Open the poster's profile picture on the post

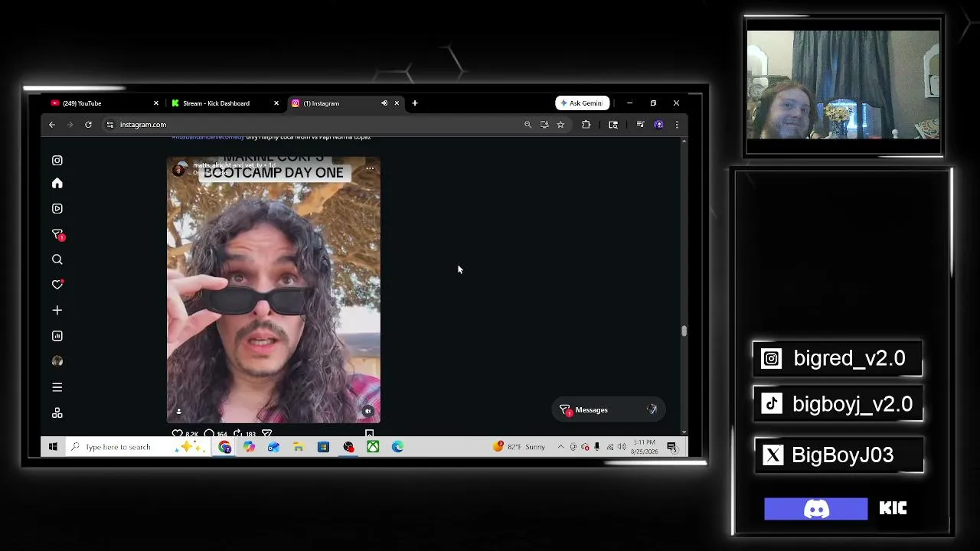pos(179,170)
